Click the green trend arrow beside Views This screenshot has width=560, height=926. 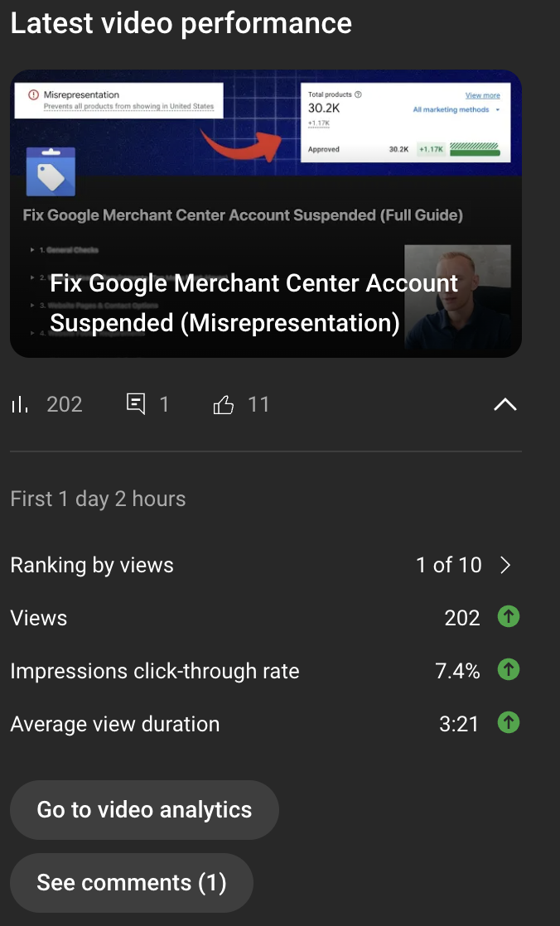(508, 616)
